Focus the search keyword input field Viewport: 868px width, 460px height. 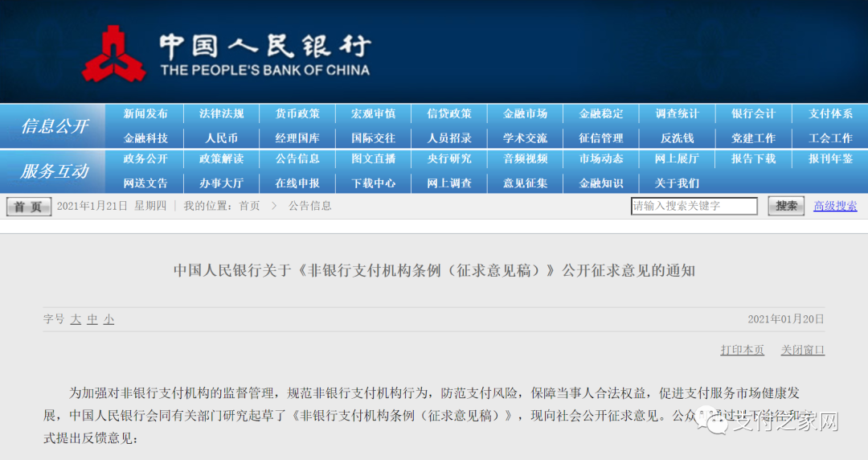(694, 206)
